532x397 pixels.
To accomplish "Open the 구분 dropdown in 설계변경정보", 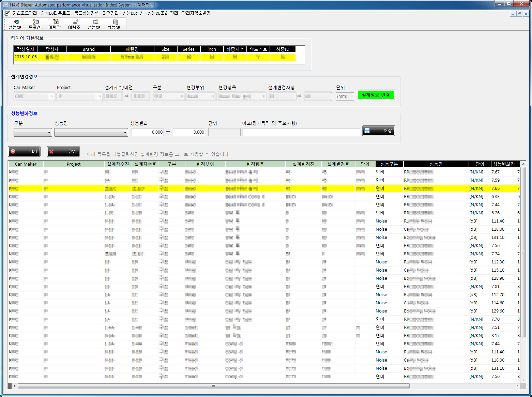I will 169,96.
